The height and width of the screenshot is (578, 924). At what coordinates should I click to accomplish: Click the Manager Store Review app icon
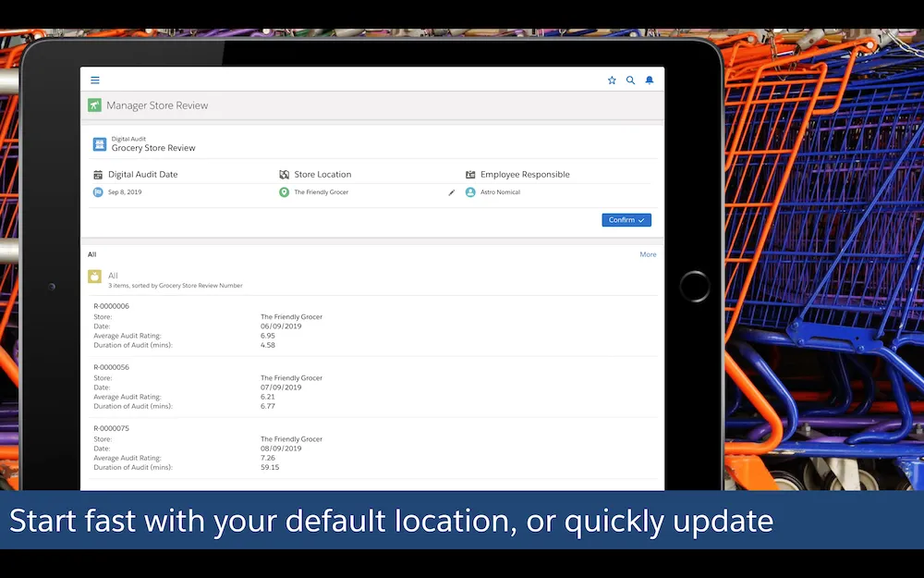click(x=94, y=105)
